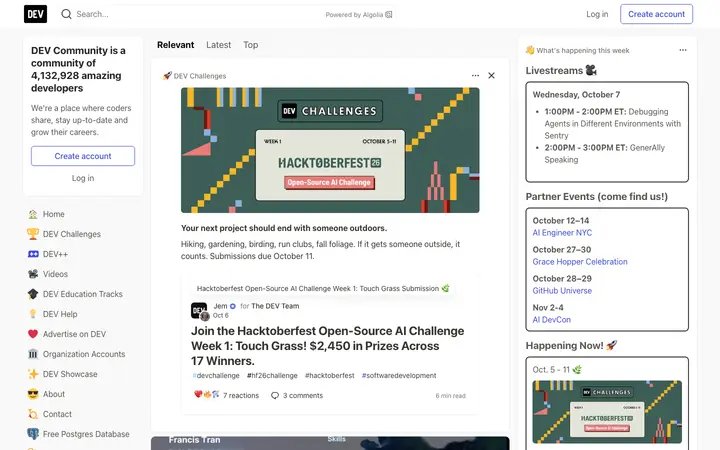Click the 6 min read label
The height and width of the screenshot is (450, 720).
click(x=450, y=396)
